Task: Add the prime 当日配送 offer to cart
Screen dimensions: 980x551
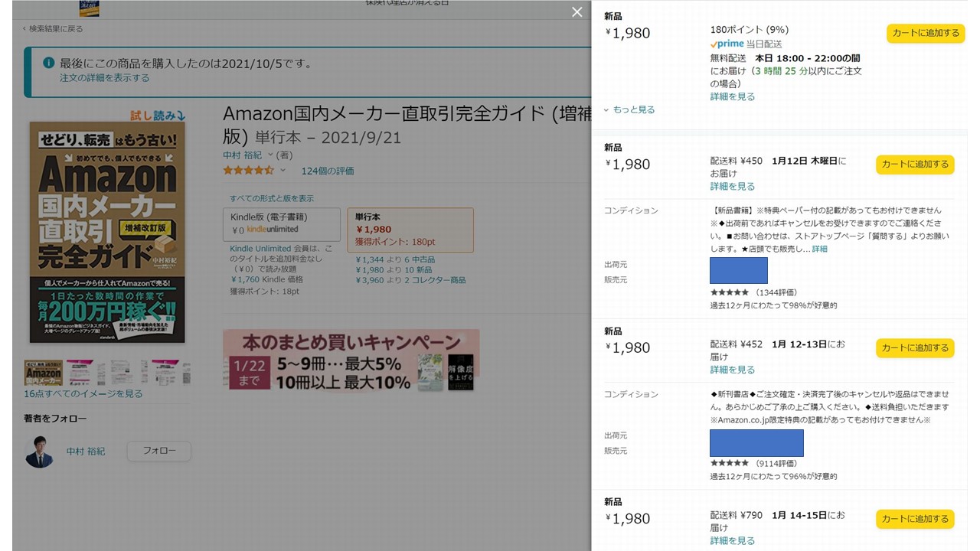Action: pos(925,33)
